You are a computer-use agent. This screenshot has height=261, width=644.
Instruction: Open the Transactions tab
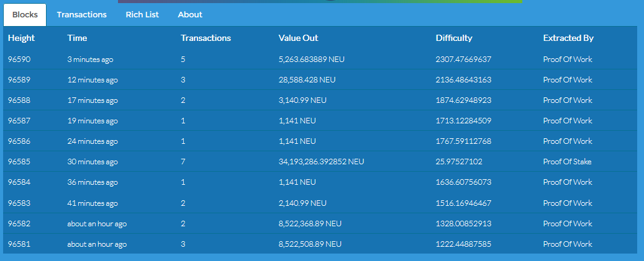click(x=82, y=15)
